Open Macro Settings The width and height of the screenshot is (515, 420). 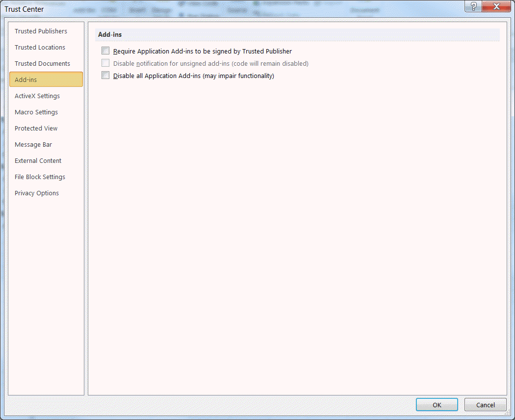point(36,112)
